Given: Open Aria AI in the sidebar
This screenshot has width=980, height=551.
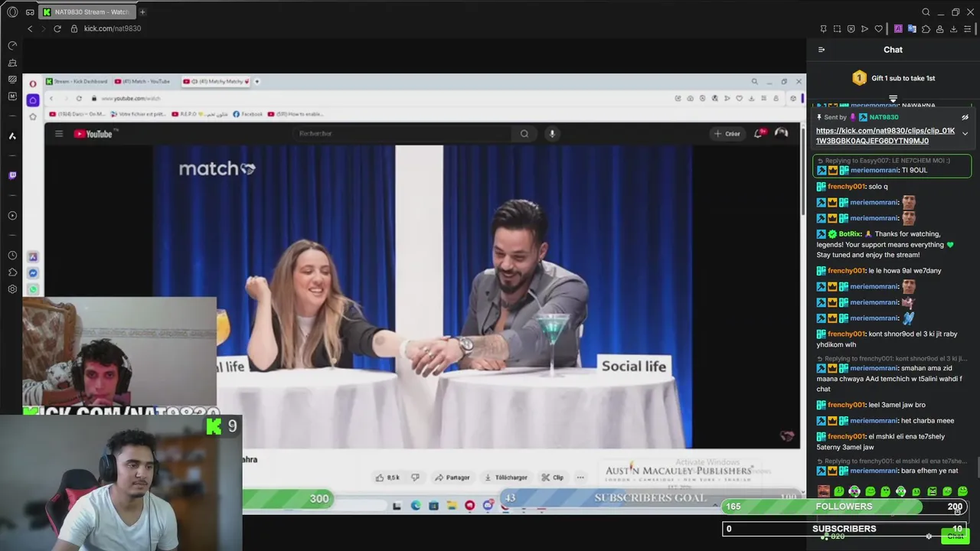Looking at the screenshot, I should coord(12,136).
